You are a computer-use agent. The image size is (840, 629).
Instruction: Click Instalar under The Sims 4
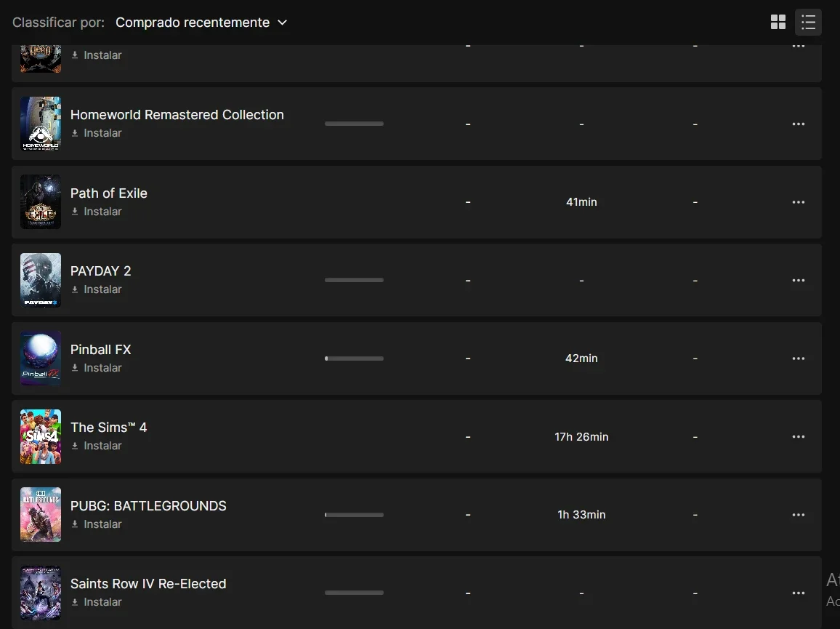click(x=97, y=446)
